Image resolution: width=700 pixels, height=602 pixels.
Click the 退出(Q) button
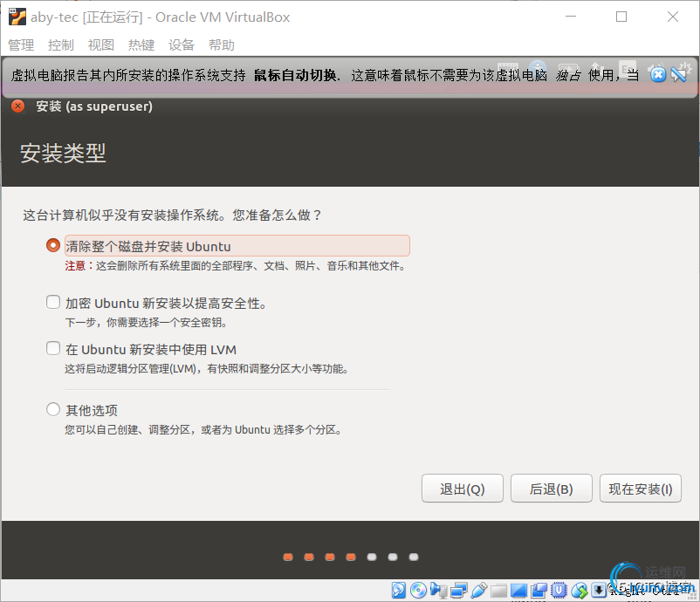click(463, 489)
